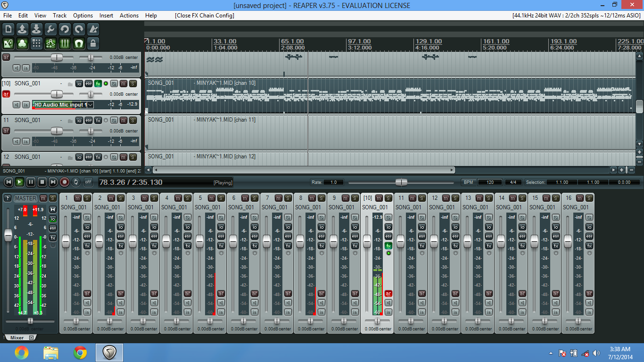This screenshot has width=644, height=362.
Task: Open fx chain for track 12 in track panel
Action: (98, 157)
